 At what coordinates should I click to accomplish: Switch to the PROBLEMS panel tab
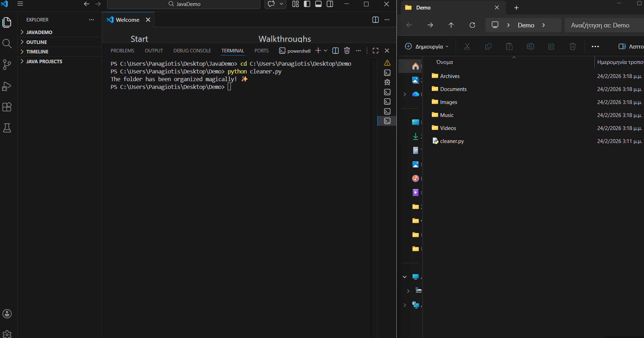coord(122,51)
